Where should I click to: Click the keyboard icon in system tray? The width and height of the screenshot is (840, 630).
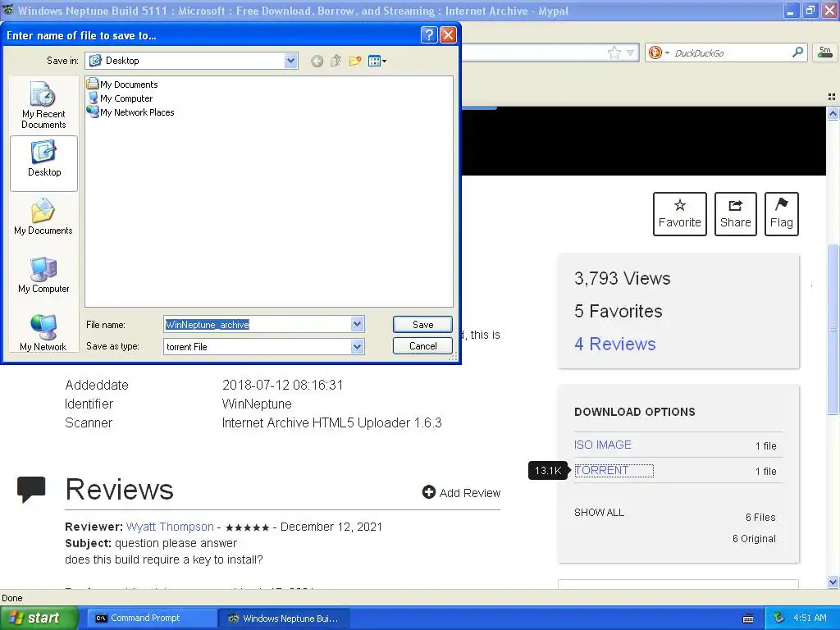point(748,619)
